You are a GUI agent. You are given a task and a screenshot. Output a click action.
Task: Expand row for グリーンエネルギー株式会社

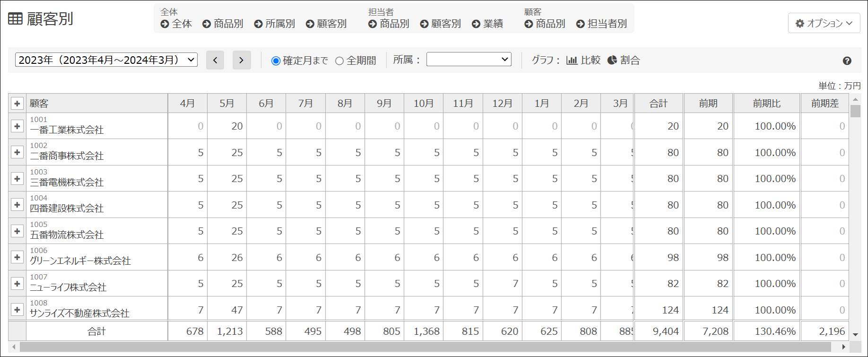[x=17, y=257]
